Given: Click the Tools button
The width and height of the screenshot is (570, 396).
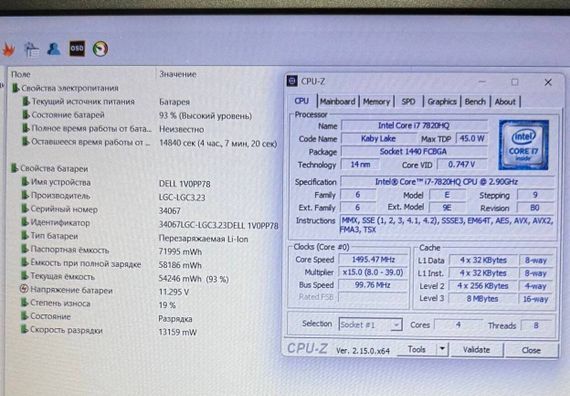Looking at the screenshot, I should click(x=417, y=349).
